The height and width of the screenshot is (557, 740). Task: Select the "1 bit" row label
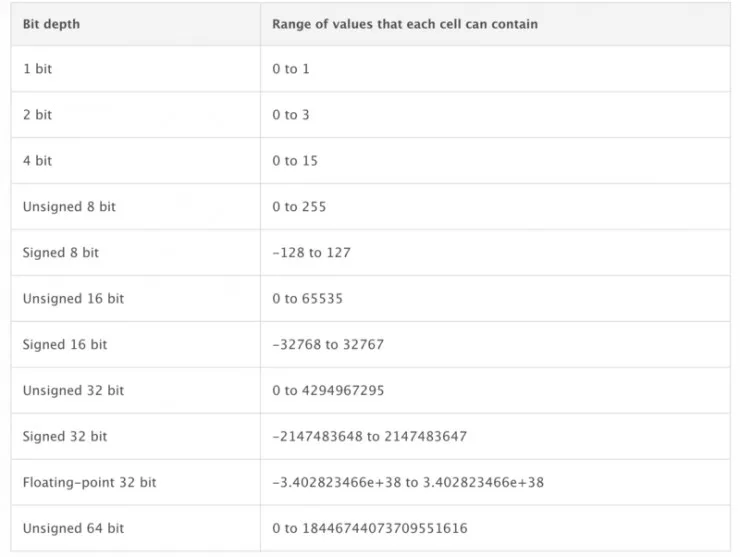pyautogui.click(x=37, y=69)
